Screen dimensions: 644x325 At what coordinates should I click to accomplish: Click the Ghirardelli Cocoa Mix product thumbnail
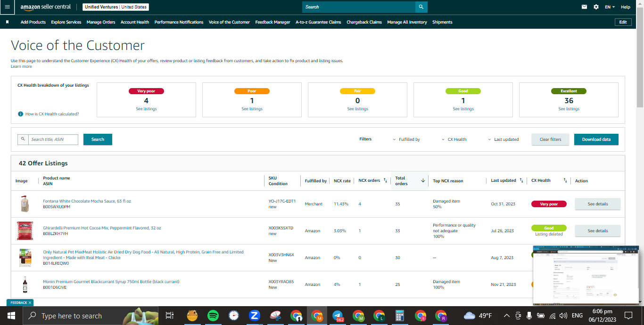[25, 231]
